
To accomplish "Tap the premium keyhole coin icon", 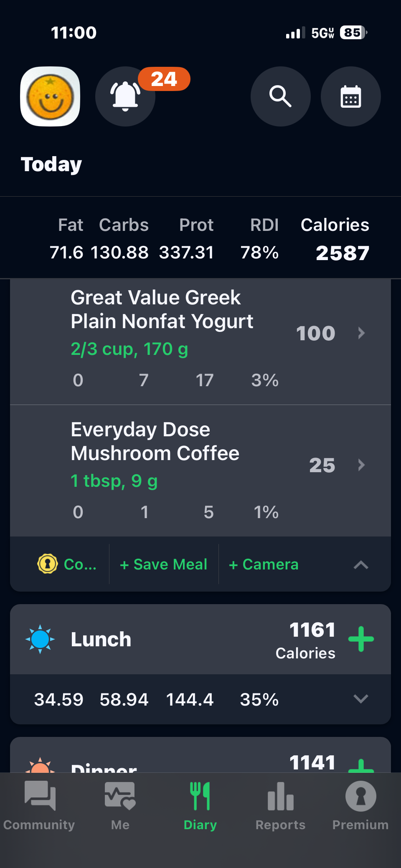I will pos(48,564).
